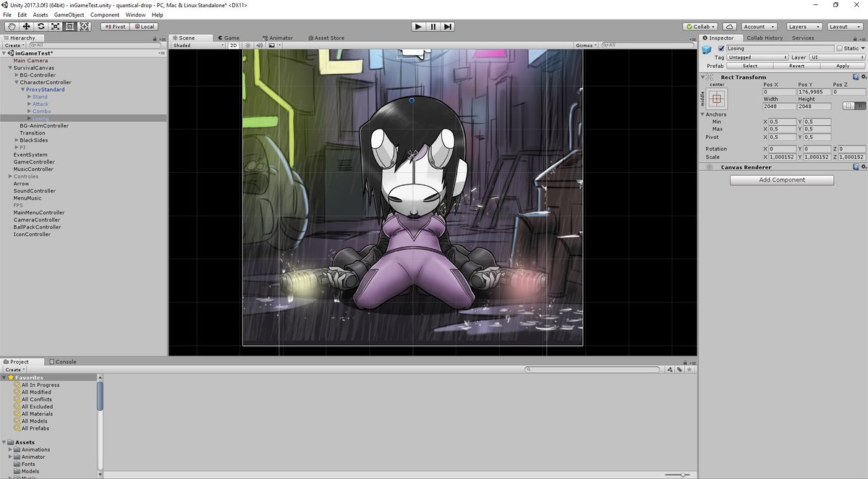Open the Collab dropdown

[702, 27]
